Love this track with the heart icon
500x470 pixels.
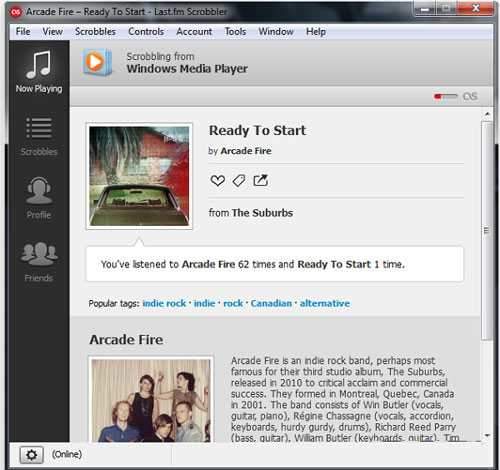(x=218, y=181)
